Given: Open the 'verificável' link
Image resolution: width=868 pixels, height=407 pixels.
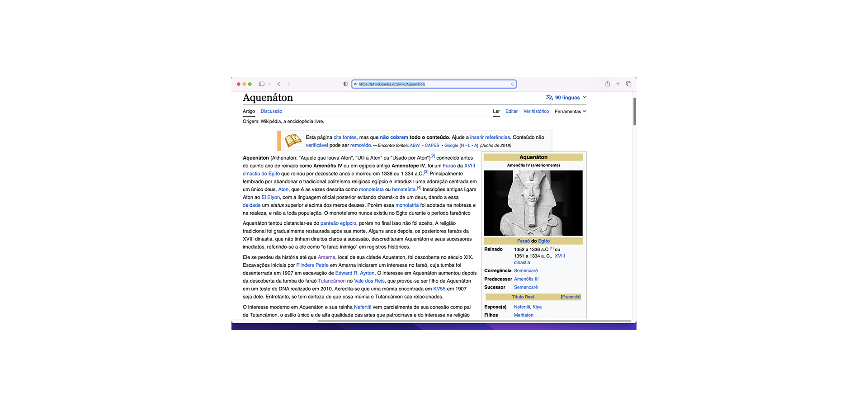Looking at the screenshot, I should pos(317,145).
